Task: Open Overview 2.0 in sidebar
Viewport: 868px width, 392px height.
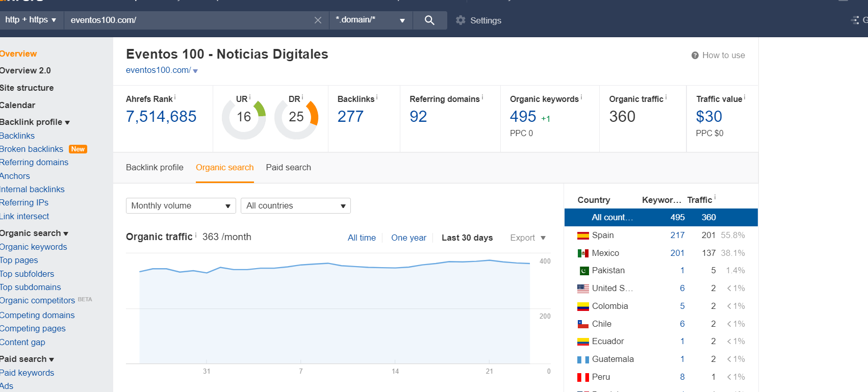Action: coord(25,71)
